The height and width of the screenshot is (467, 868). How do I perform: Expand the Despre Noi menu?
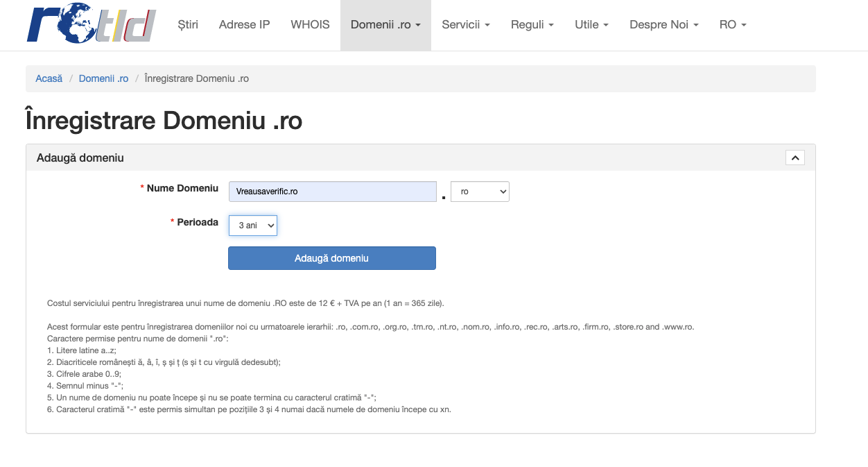664,24
